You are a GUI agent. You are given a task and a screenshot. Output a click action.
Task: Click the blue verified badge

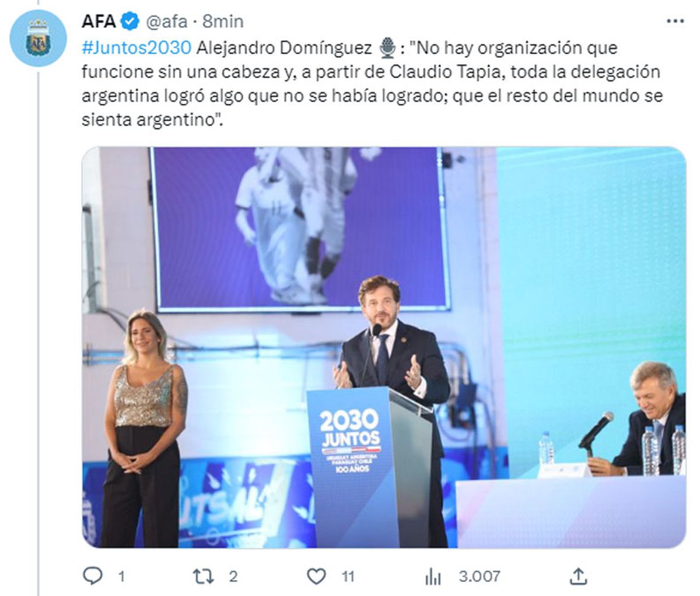pos(129,22)
